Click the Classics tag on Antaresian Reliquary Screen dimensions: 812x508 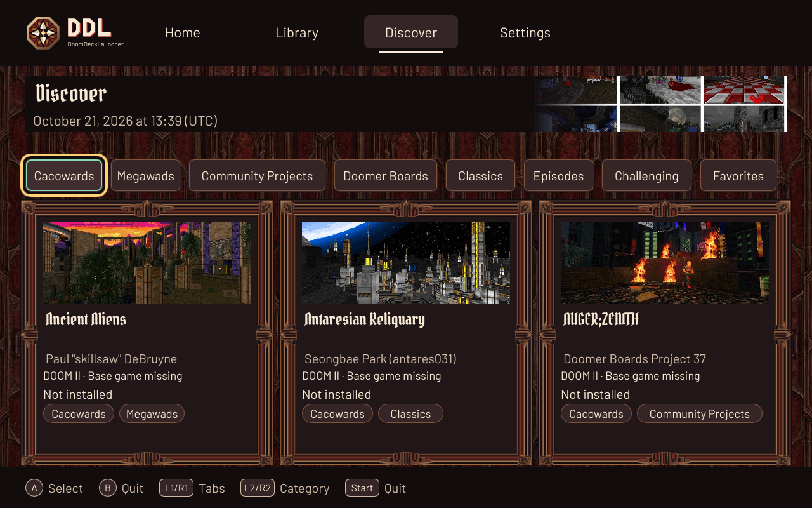410,414
